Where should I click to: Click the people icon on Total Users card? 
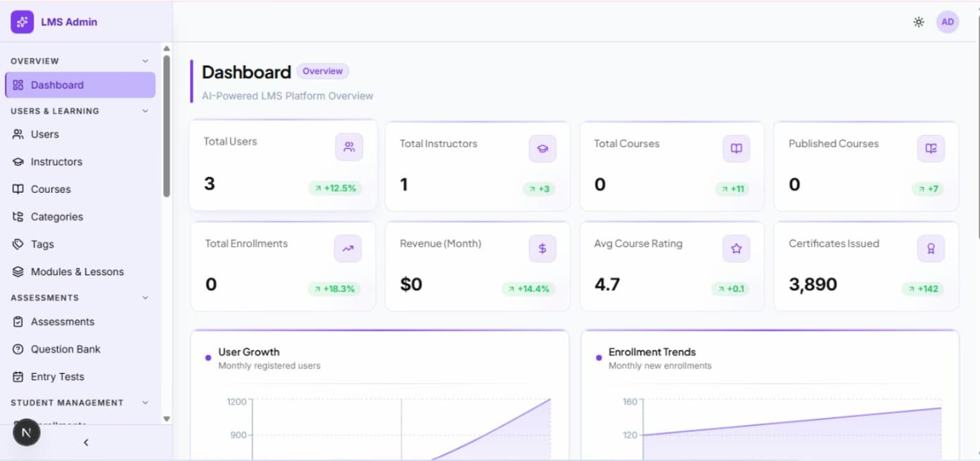pos(349,147)
